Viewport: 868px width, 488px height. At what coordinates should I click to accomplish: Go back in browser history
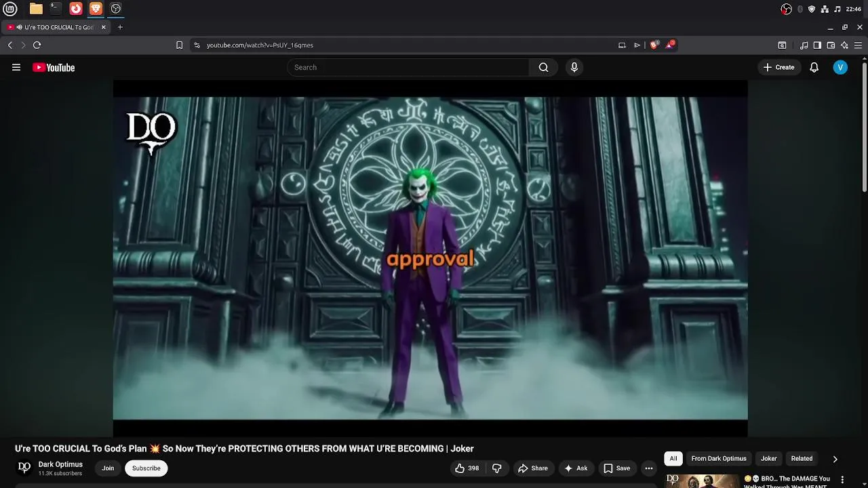pyautogui.click(x=9, y=45)
